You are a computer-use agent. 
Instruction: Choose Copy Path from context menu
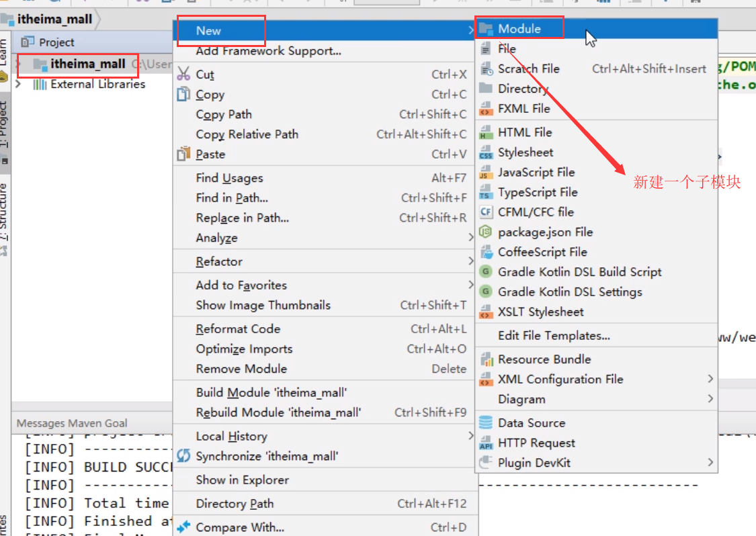pos(325,114)
